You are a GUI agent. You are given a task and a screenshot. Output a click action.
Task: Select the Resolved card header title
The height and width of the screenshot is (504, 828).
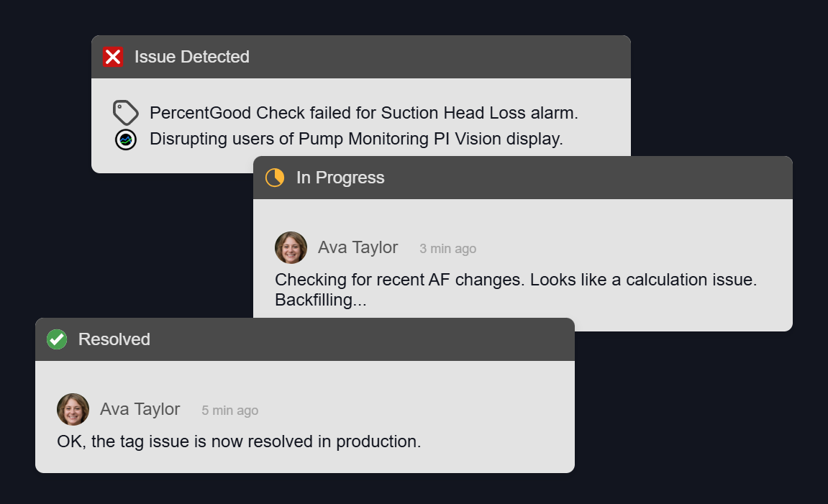pos(114,339)
